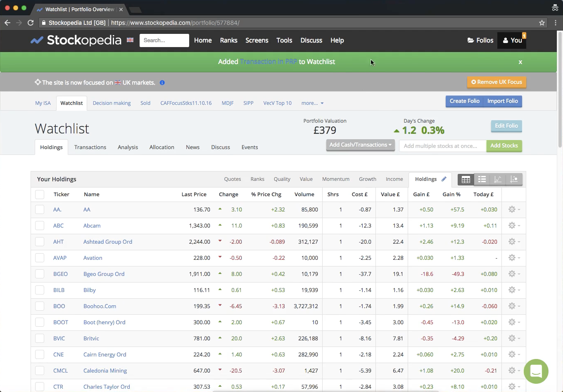Open gear menu for Ashtead Group row
This screenshot has height=392, width=563.
click(x=514, y=242)
